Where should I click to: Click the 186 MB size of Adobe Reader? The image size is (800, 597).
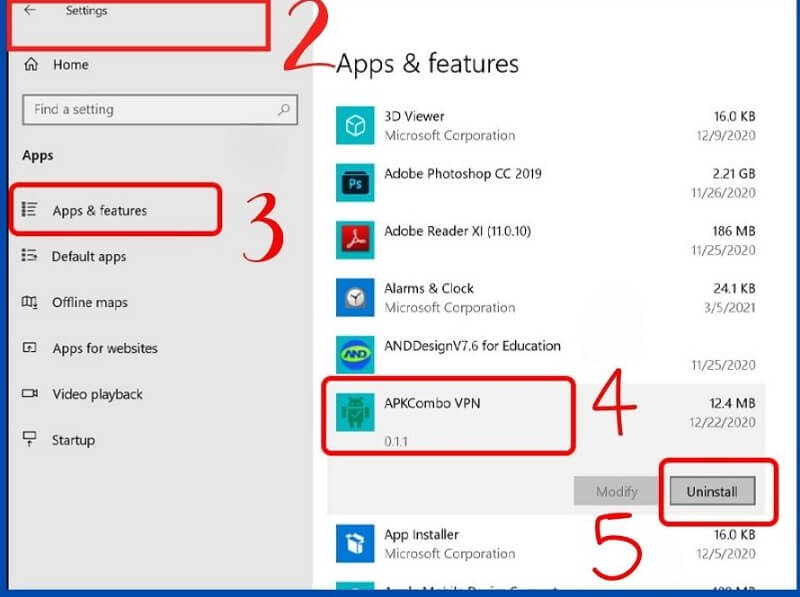click(734, 231)
